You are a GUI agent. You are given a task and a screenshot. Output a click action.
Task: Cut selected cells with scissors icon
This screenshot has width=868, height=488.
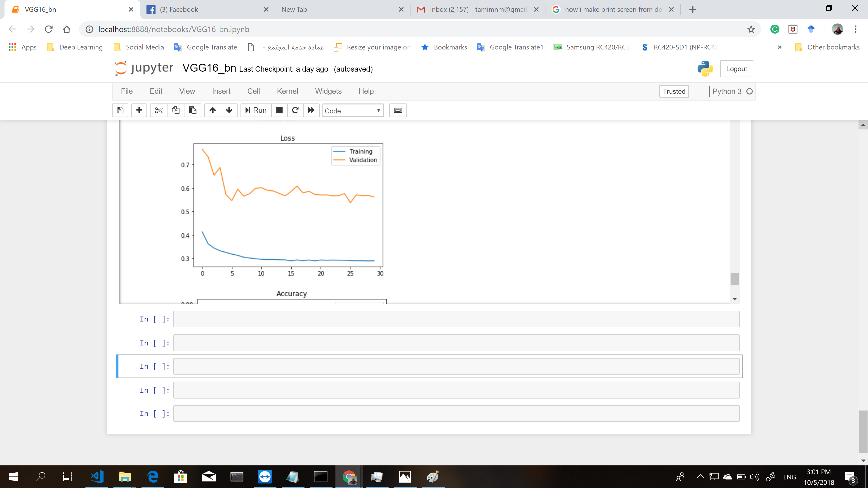(x=158, y=110)
